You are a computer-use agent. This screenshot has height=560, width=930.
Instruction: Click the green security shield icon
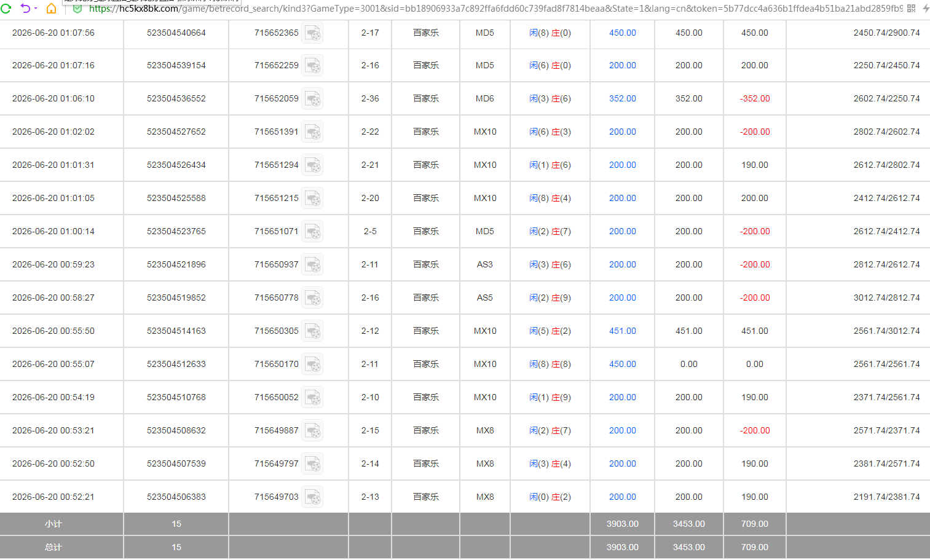[x=77, y=9]
